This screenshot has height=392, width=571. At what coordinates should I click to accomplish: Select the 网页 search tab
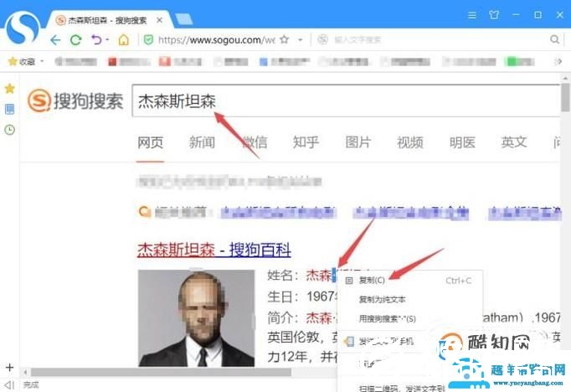pyautogui.click(x=151, y=142)
